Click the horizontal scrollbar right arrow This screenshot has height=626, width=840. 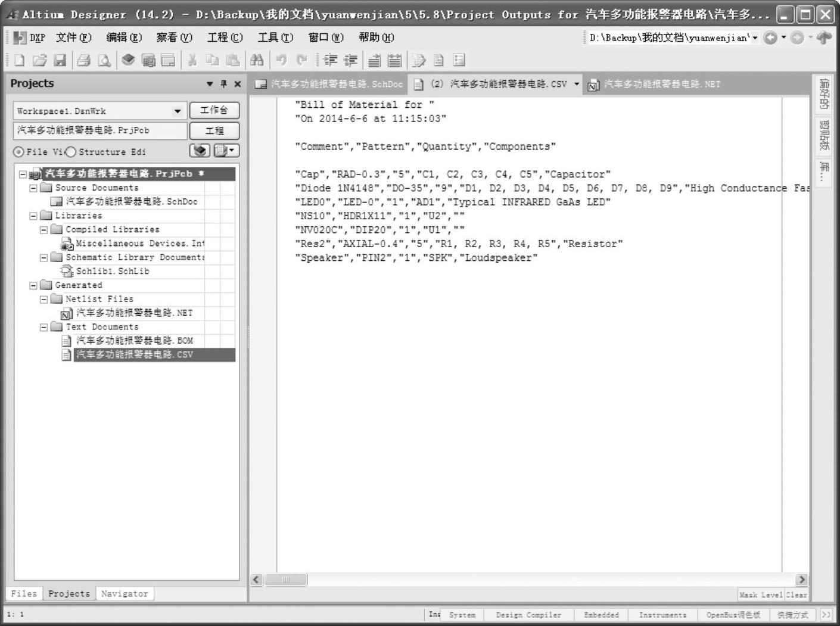tap(801, 580)
